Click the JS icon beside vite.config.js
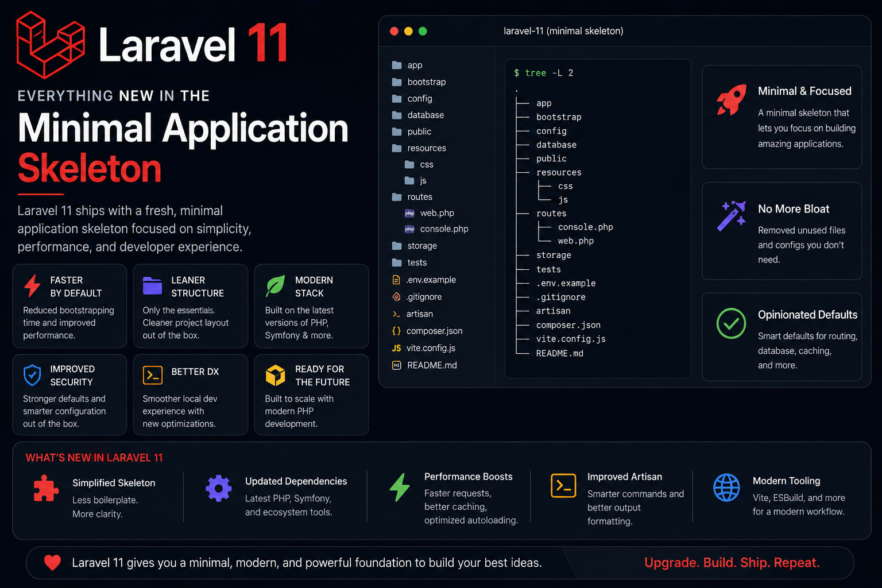The image size is (882, 588). click(x=396, y=348)
